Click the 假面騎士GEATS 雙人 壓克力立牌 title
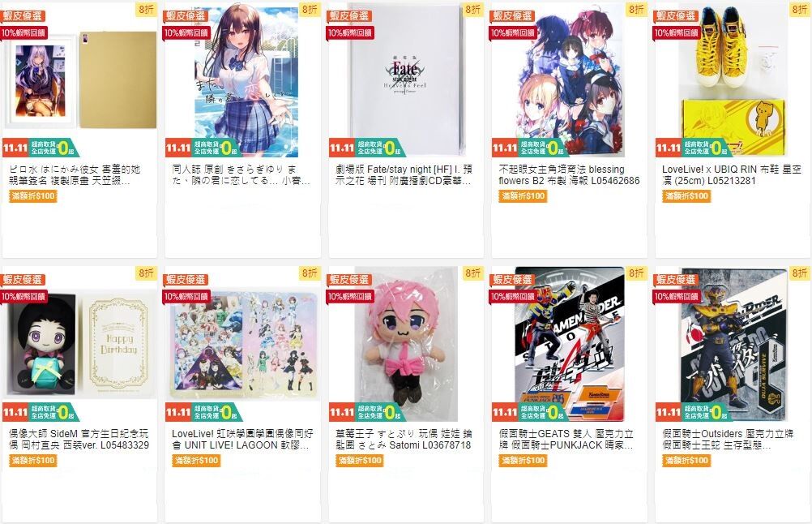 566,439
